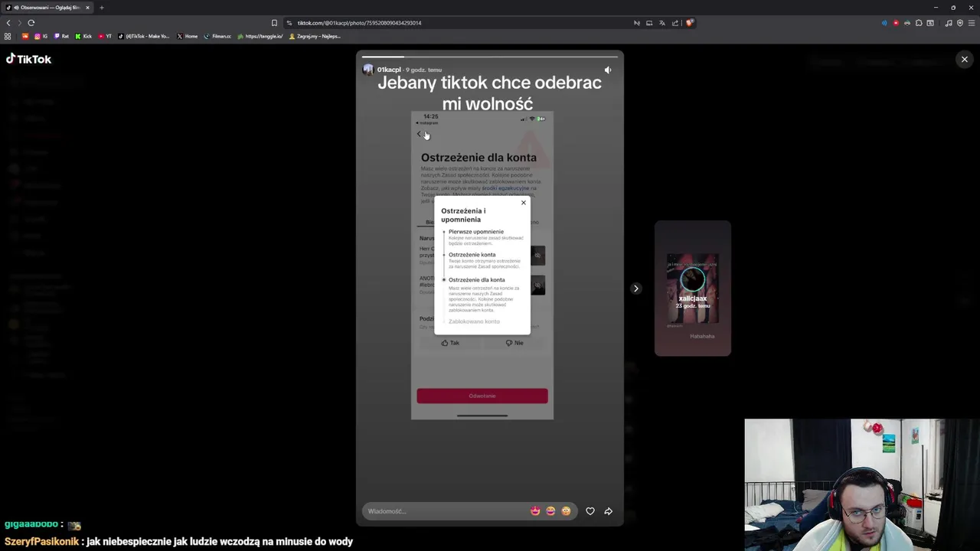Click the TikTok logo
This screenshot has height=551, width=980.
pos(28,59)
